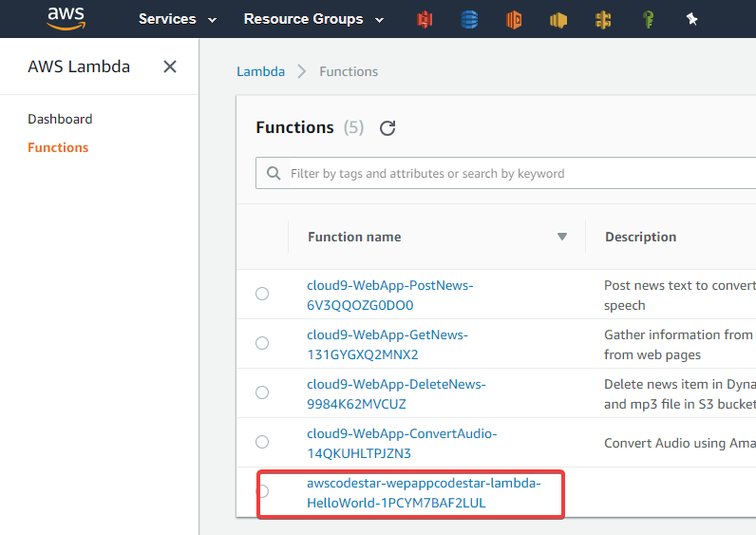This screenshot has width=756, height=535.
Task: Select radio for cloud9-WebApp-PostNews function
Action: click(262, 294)
